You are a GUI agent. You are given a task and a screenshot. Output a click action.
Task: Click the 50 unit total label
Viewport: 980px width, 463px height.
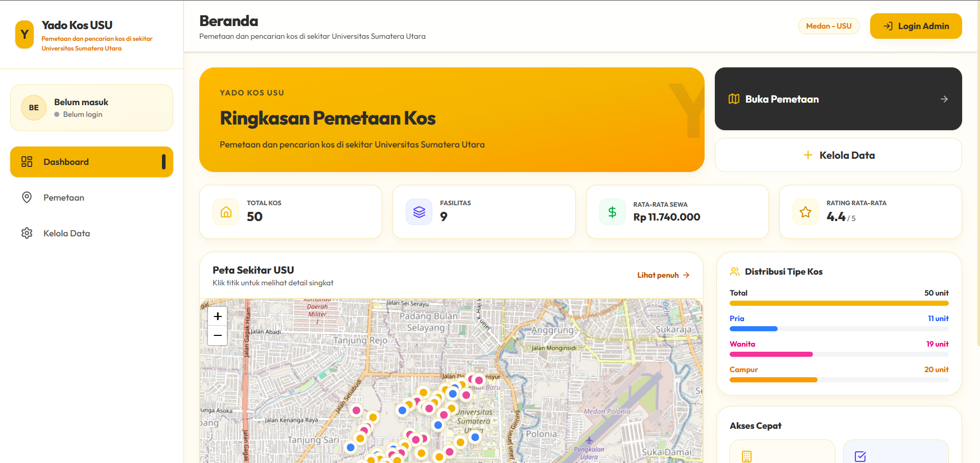point(936,293)
